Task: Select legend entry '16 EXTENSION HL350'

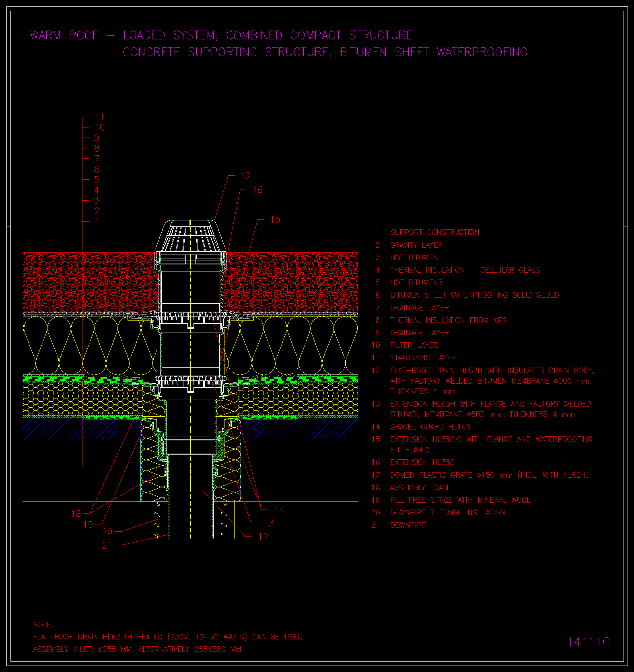Action: tap(413, 462)
